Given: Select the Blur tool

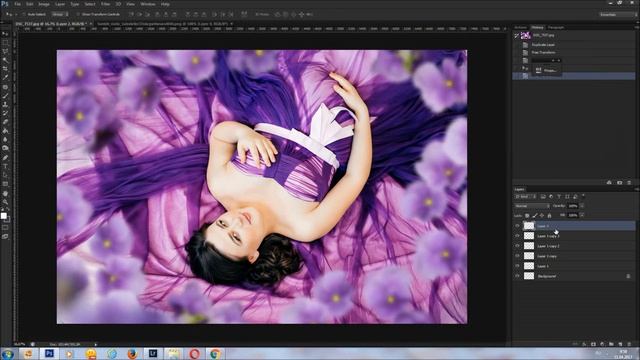Looking at the screenshot, I should click(x=5, y=139).
